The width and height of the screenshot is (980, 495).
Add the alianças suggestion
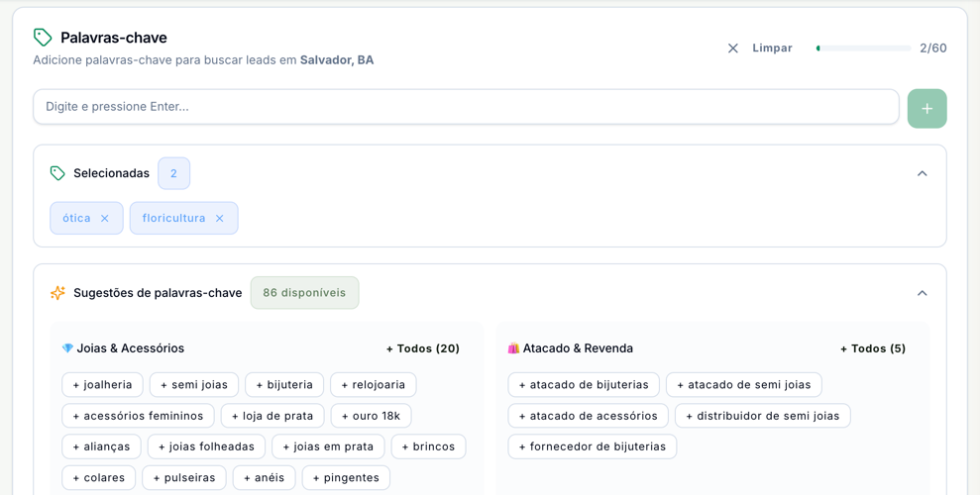tap(101, 446)
